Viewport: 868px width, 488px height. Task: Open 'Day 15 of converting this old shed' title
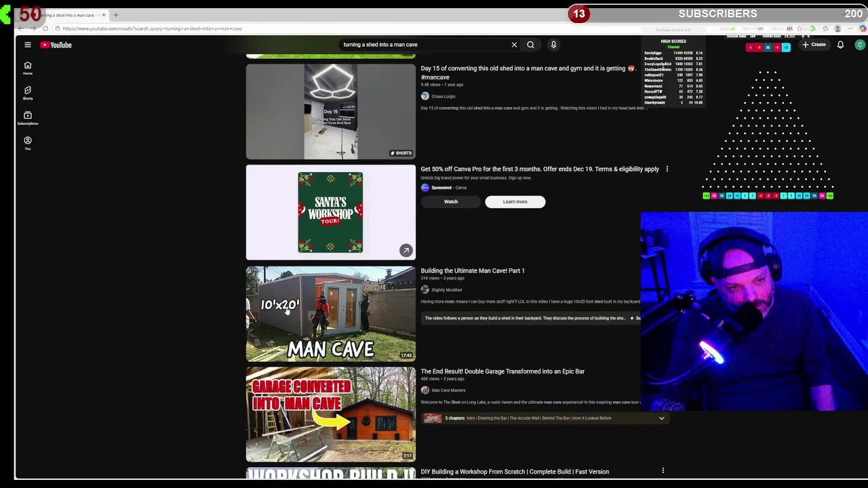point(528,73)
